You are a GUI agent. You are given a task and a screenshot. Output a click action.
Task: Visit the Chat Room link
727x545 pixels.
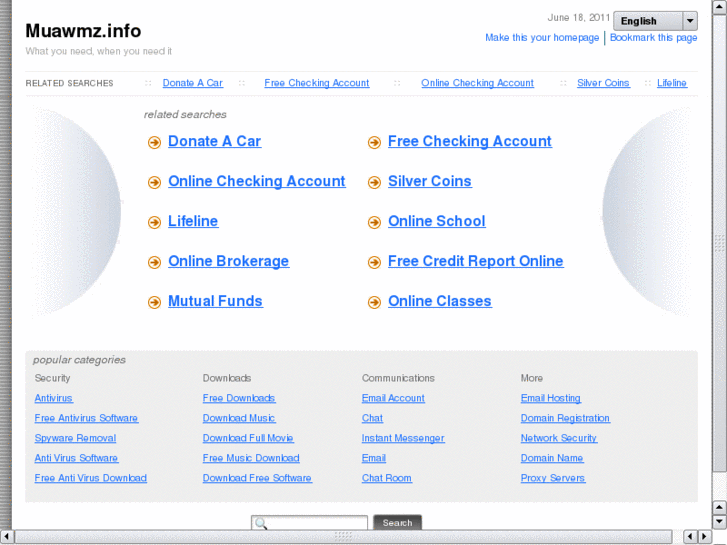[386, 478]
